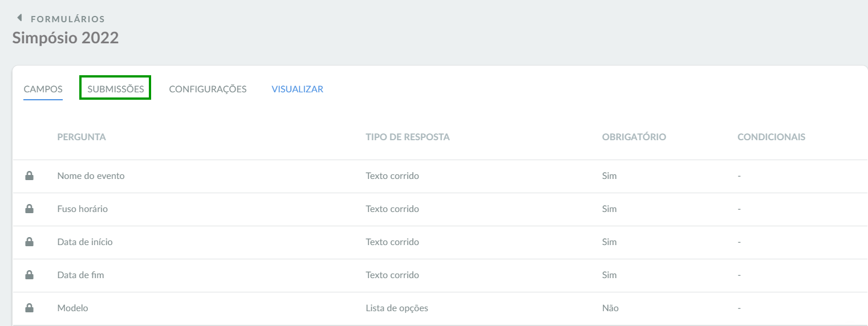Select the Nome do evento row
The width and height of the screenshot is (868, 326).
click(440, 176)
